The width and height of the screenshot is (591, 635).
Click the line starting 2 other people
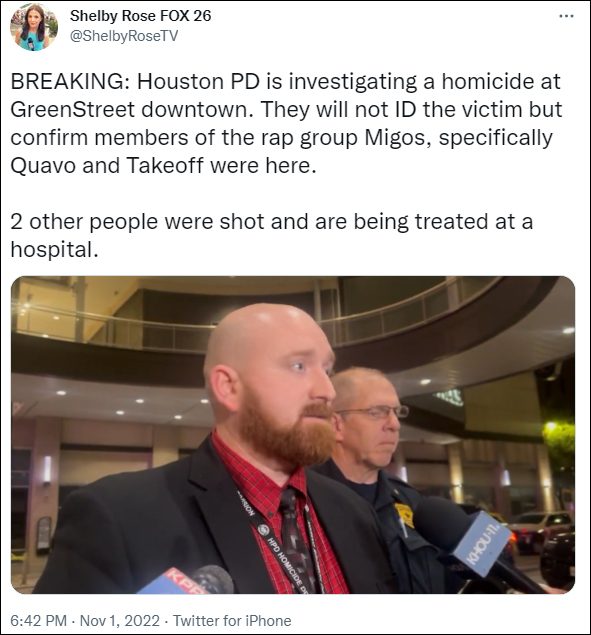click(271, 222)
